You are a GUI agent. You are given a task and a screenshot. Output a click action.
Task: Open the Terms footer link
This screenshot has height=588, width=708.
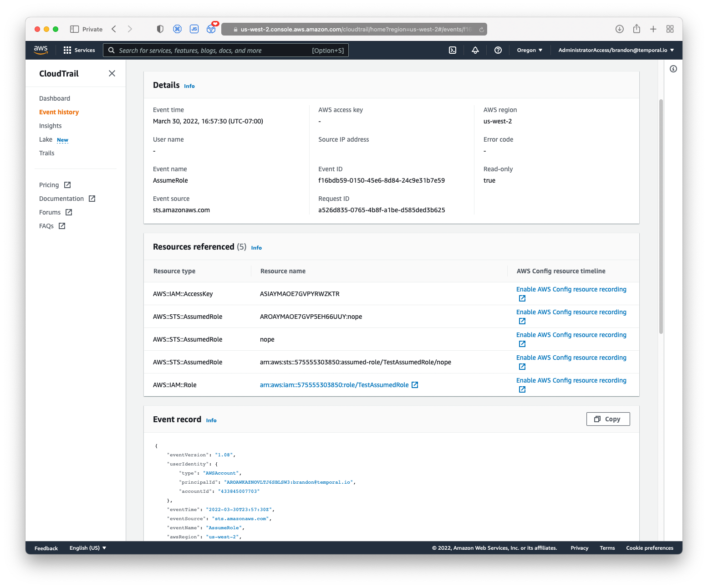pyautogui.click(x=607, y=548)
